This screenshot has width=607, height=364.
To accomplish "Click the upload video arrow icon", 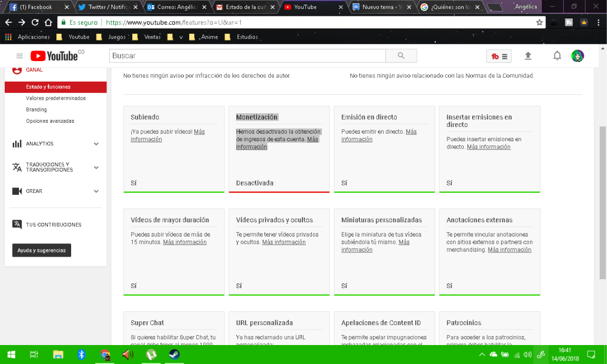I will (x=527, y=56).
